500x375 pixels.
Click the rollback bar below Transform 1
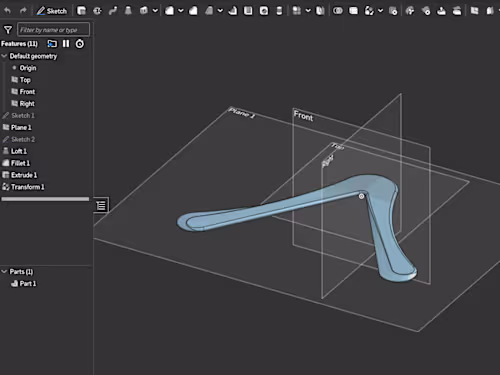pos(45,199)
